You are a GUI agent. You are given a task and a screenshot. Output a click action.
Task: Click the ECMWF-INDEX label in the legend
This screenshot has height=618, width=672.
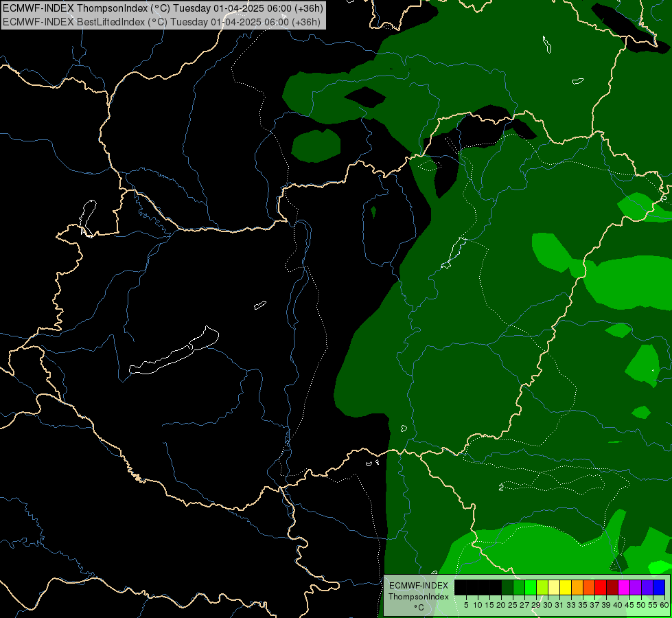point(419,586)
